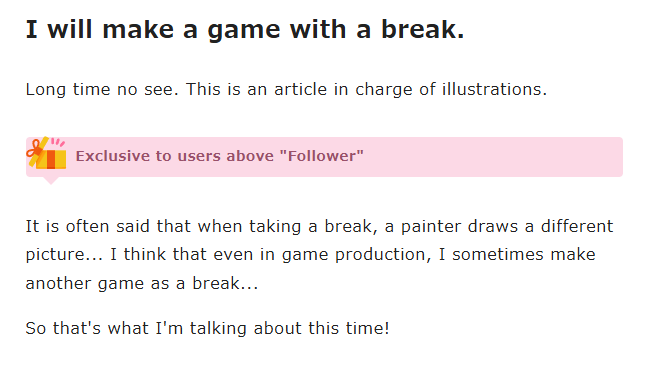Click the word "Follower" in the banner
Screen dimensions: 663x367
click(x=325, y=156)
